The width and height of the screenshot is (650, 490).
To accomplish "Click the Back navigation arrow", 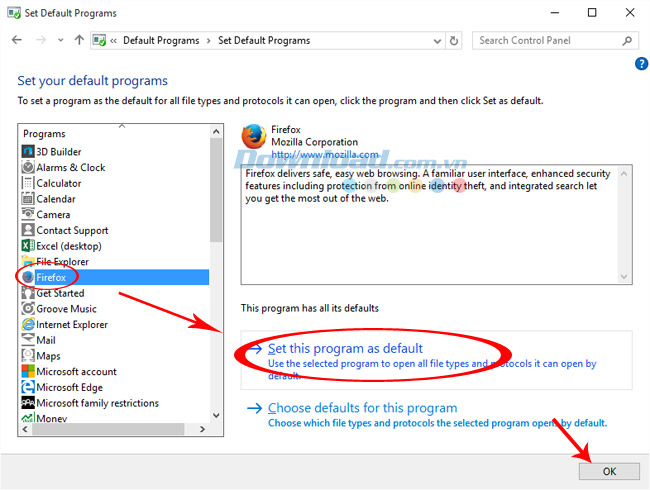I will 17,40.
